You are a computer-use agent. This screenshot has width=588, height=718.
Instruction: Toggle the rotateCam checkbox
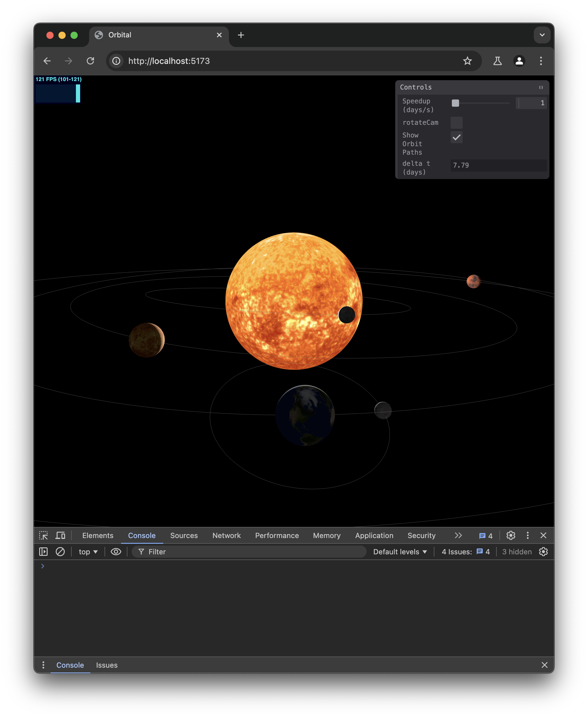tap(456, 123)
